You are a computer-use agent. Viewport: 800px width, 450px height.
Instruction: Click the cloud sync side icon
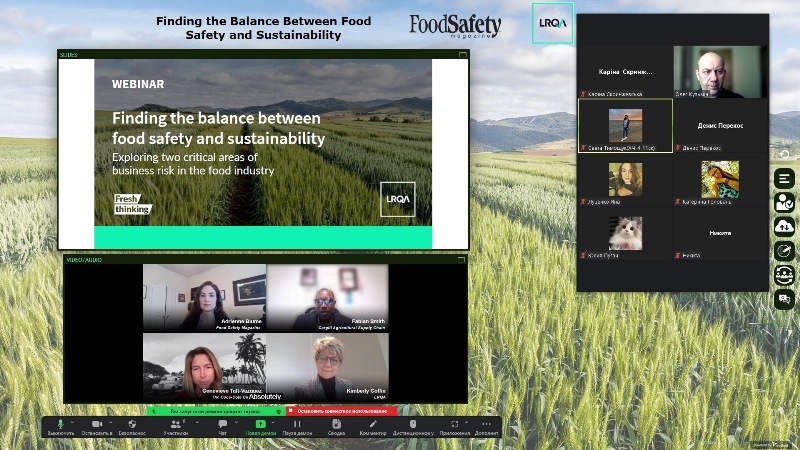(x=784, y=227)
